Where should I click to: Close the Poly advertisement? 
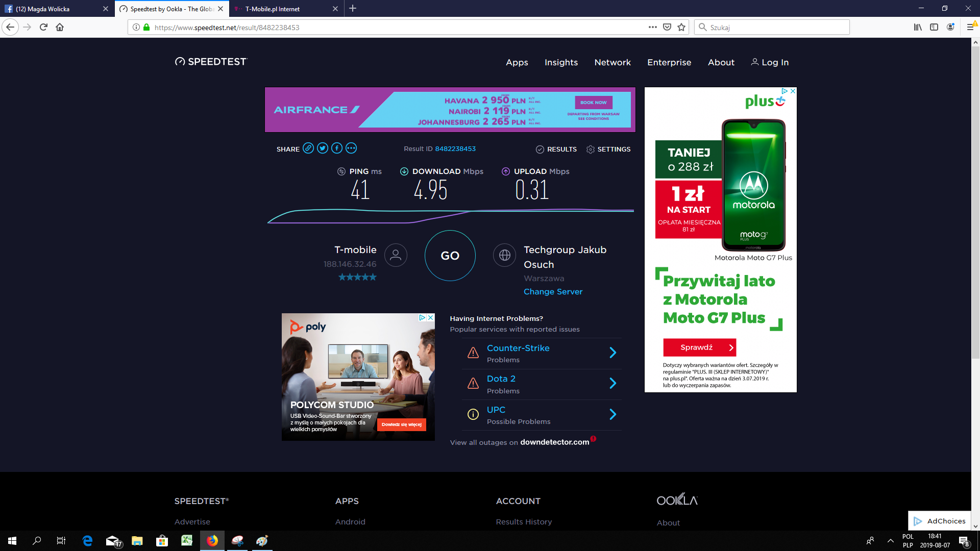pos(431,317)
